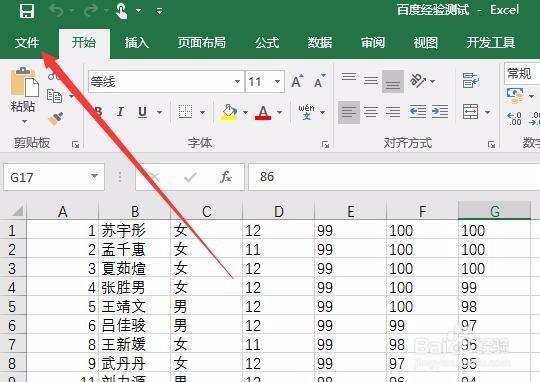Open the 字体 dialog launcher
The height and width of the screenshot is (382, 540).
325,145
